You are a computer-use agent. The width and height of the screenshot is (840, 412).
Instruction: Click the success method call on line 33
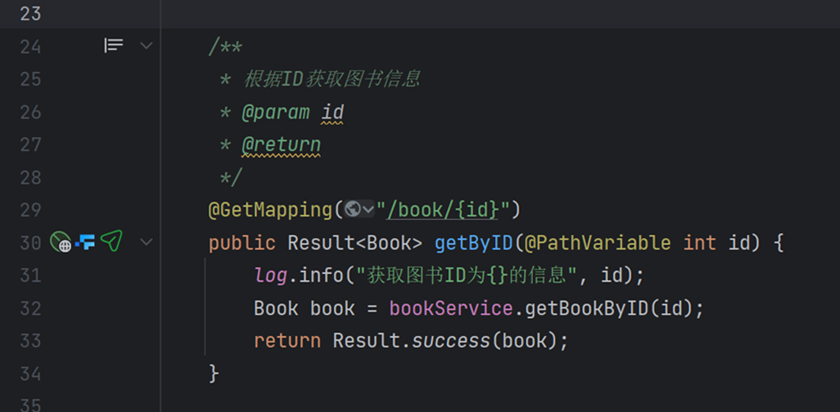click(x=450, y=341)
